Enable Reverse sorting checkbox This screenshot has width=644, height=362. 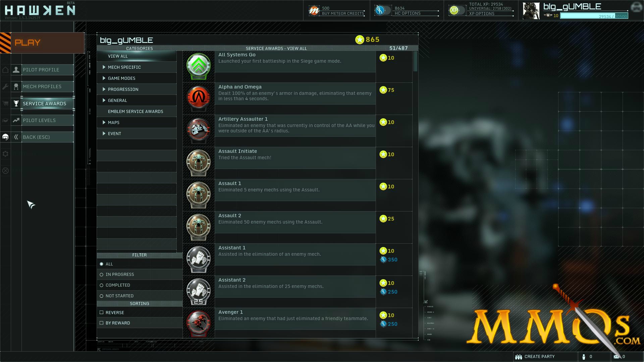pos(101,312)
